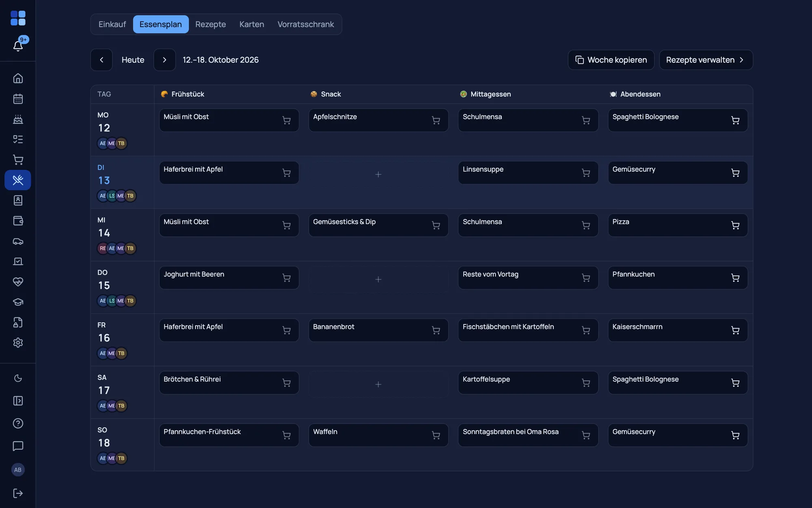Open the wallet icon in sidebar

point(18,221)
